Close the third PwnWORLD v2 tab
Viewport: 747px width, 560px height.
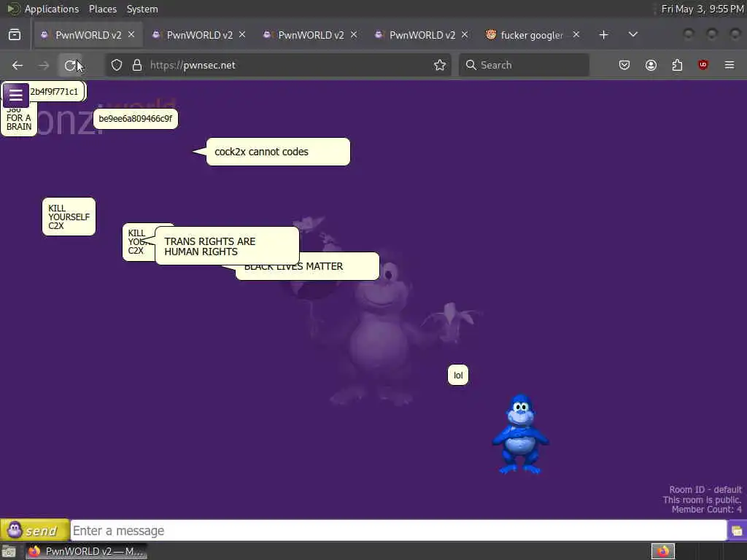(x=354, y=35)
